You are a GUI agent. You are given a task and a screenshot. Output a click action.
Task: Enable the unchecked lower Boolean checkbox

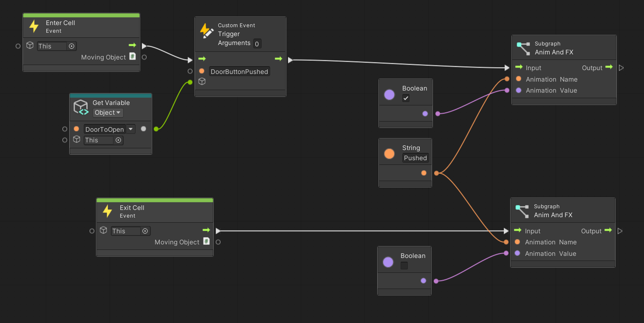404,266
